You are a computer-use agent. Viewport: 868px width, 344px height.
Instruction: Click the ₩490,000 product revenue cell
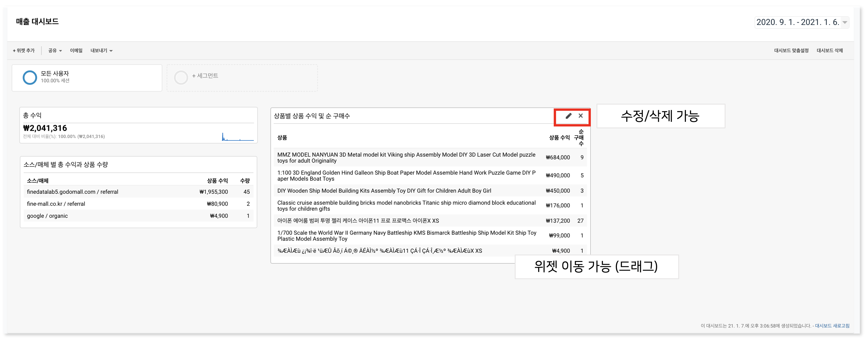(558, 175)
